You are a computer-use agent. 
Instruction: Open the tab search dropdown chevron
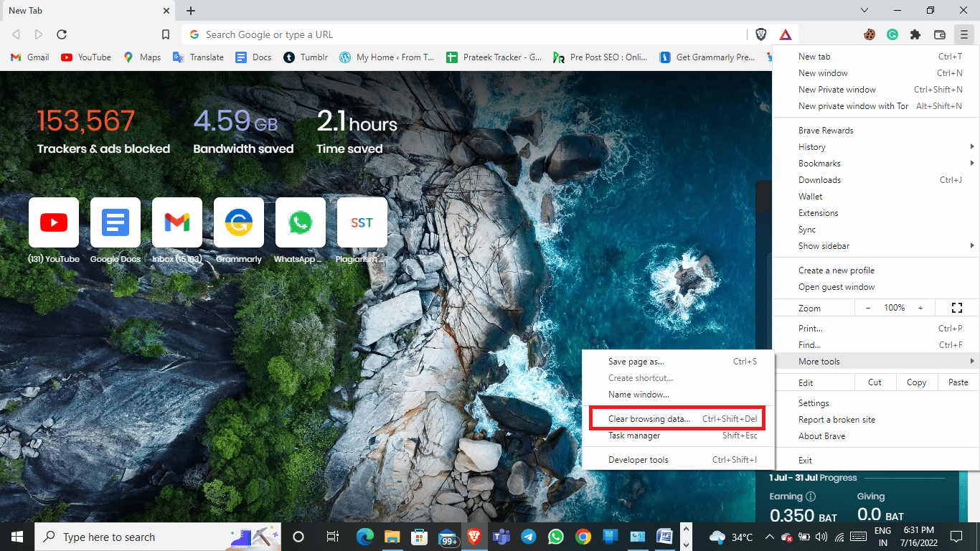click(864, 11)
